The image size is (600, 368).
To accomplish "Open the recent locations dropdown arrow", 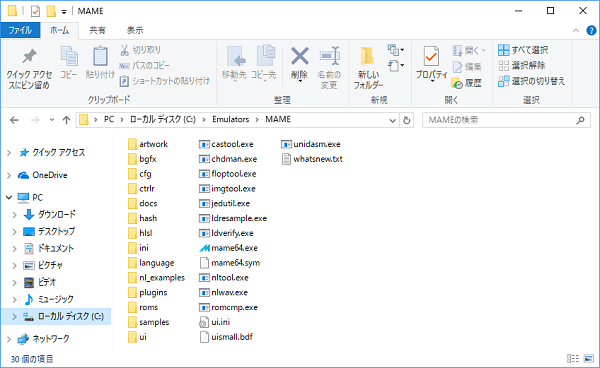I will pyautogui.click(x=52, y=120).
